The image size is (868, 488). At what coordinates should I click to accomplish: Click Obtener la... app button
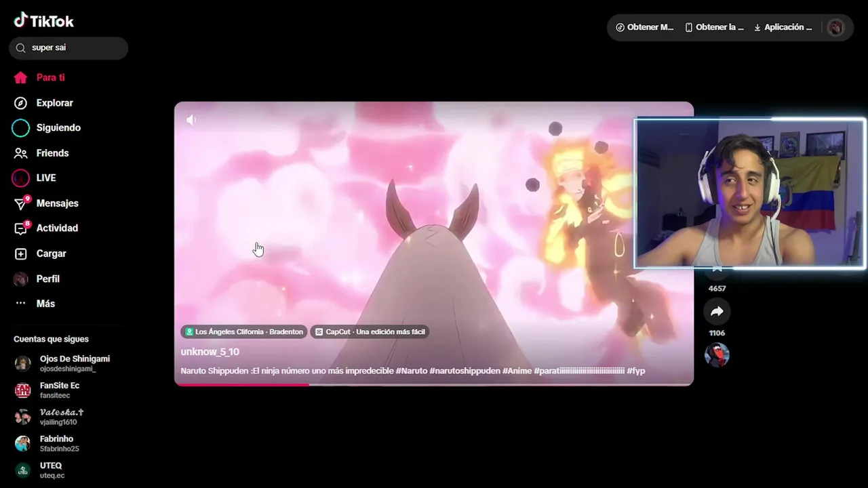[714, 27]
